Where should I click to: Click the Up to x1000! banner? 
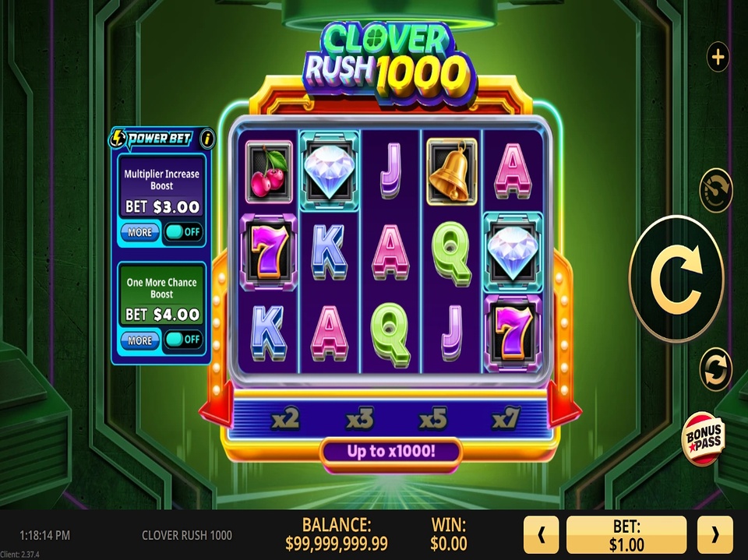390,451
